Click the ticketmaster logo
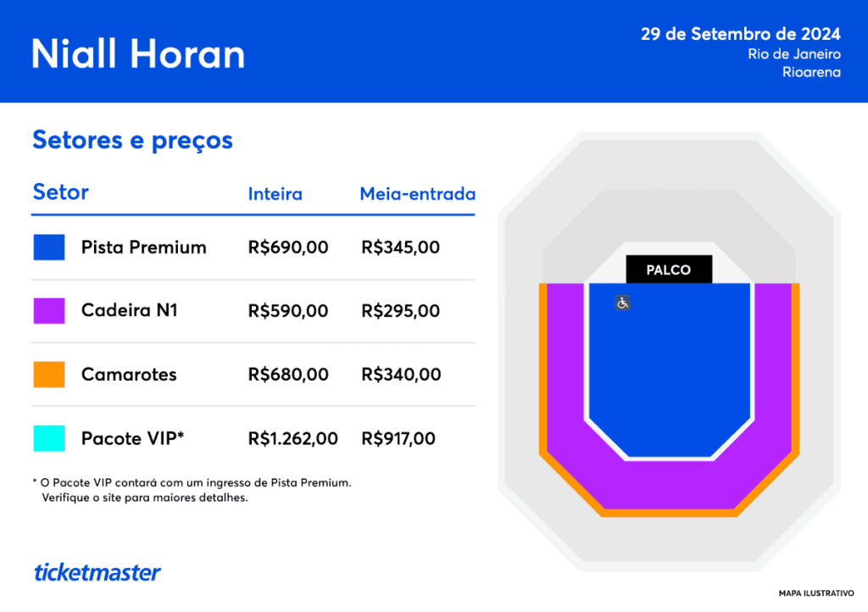The image size is (868, 612). coord(97,572)
